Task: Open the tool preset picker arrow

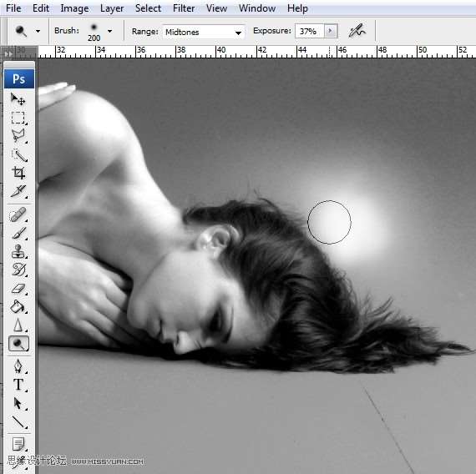Action: coord(38,31)
